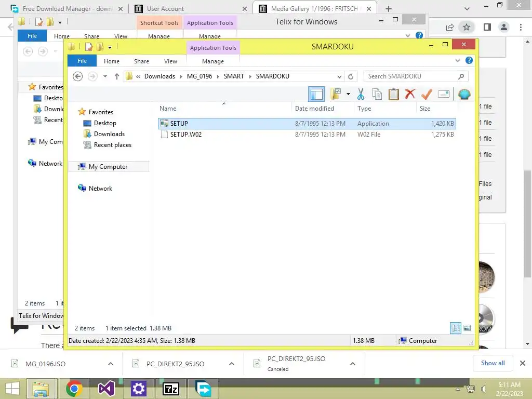Viewport: 532px width, 399px height.
Task: Open Visual Studio from the taskbar
Action: click(x=106, y=389)
